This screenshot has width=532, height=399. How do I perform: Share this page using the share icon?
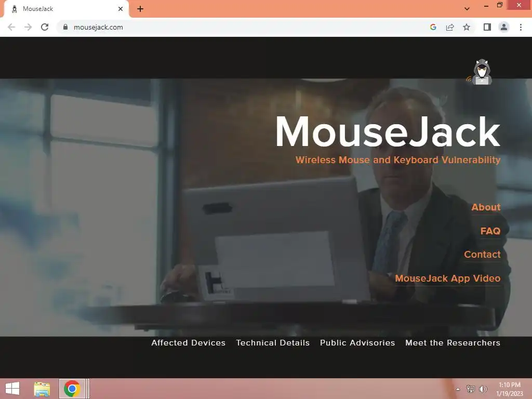point(450,27)
